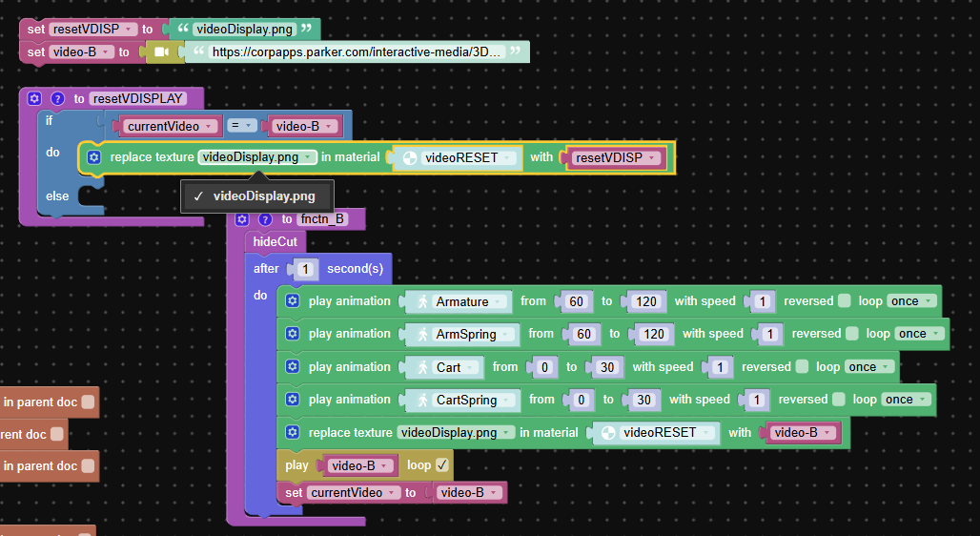
Task: Toggle reversed checkbox in Armature animation block
Action: click(x=845, y=300)
